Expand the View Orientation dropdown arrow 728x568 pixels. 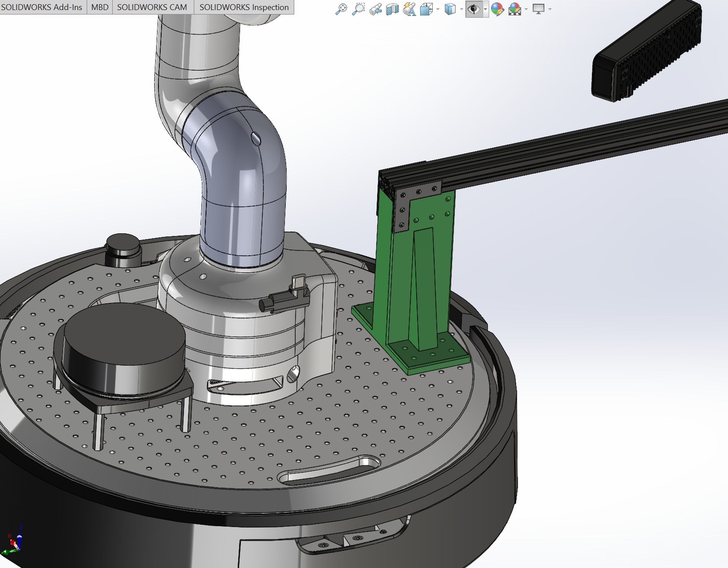point(438,9)
